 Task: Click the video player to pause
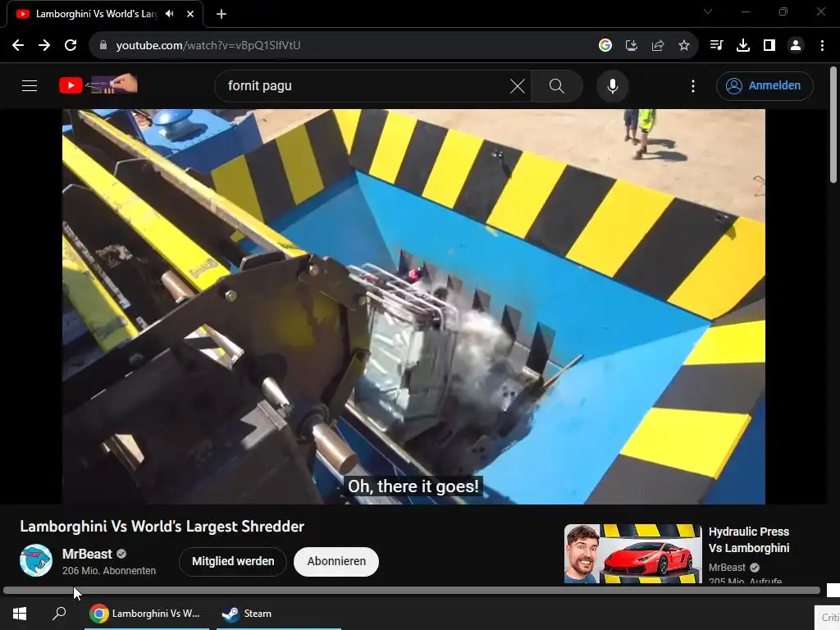pyautogui.click(x=413, y=307)
